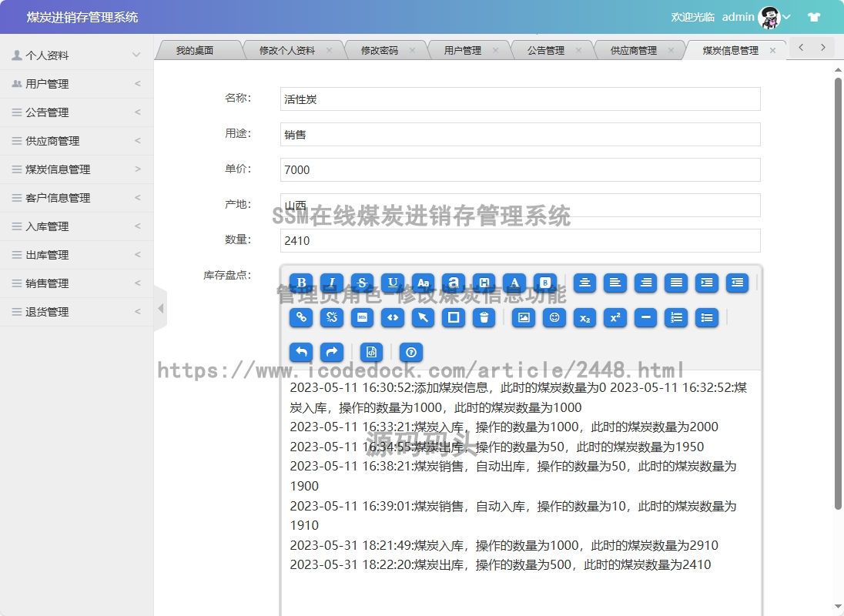Right-align the editor text
Image resolution: width=844 pixels, height=616 pixels.
646,283
